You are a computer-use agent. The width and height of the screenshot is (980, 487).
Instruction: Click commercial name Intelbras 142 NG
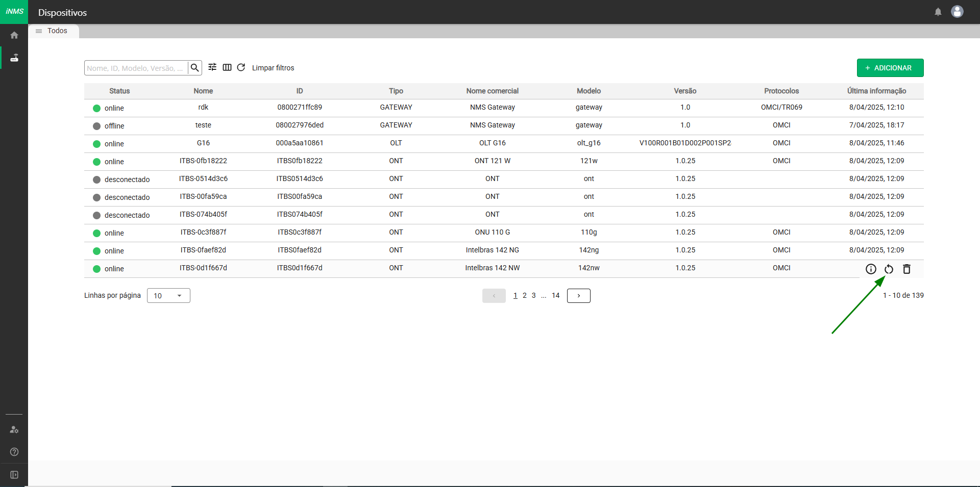tap(493, 250)
